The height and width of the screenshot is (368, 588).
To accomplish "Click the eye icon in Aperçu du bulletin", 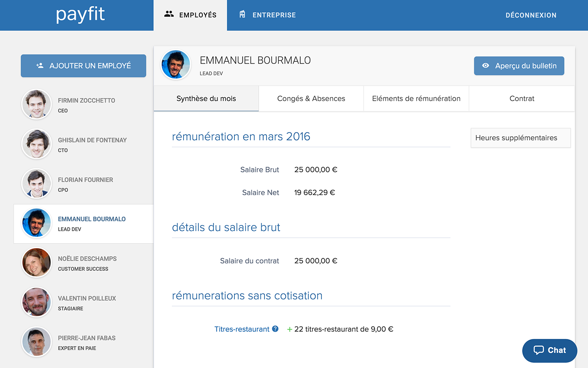I will [x=486, y=66].
